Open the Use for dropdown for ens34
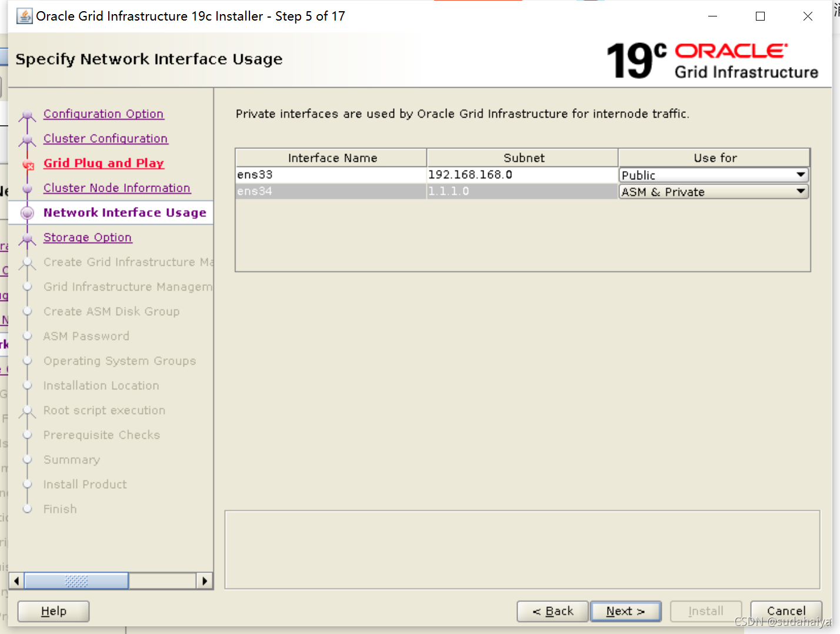The width and height of the screenshot is (840, 634). pos(714,192)
